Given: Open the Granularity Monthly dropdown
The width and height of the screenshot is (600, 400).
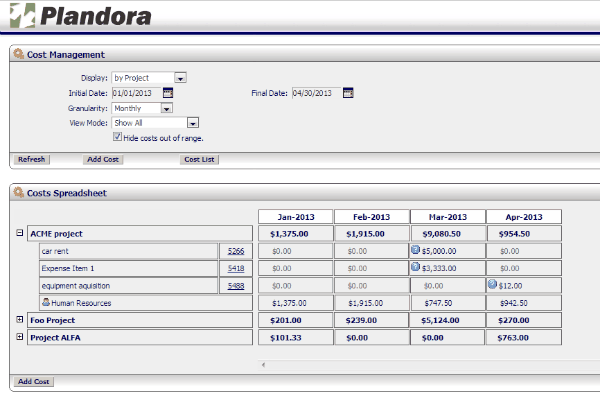Looking at the screenshot, I should [x=166, y=108].
